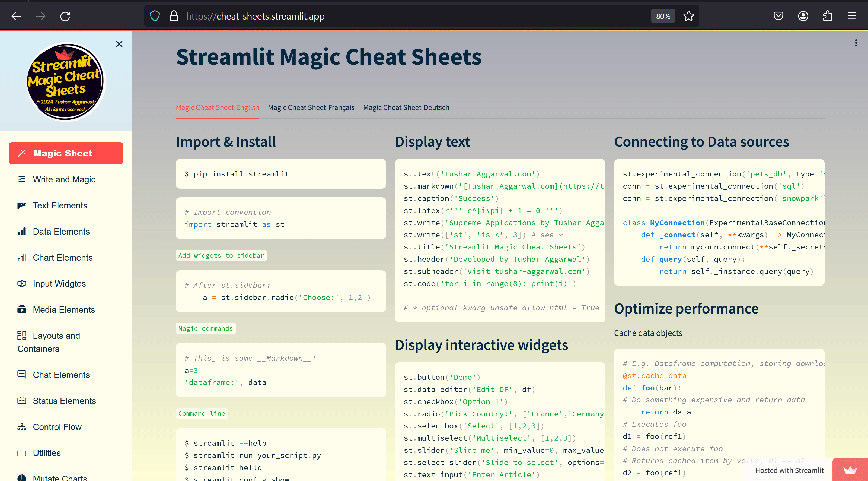The image size is (868, 481).
Task: Click the Write and Magic list icon
Action: tap(22, 179)
